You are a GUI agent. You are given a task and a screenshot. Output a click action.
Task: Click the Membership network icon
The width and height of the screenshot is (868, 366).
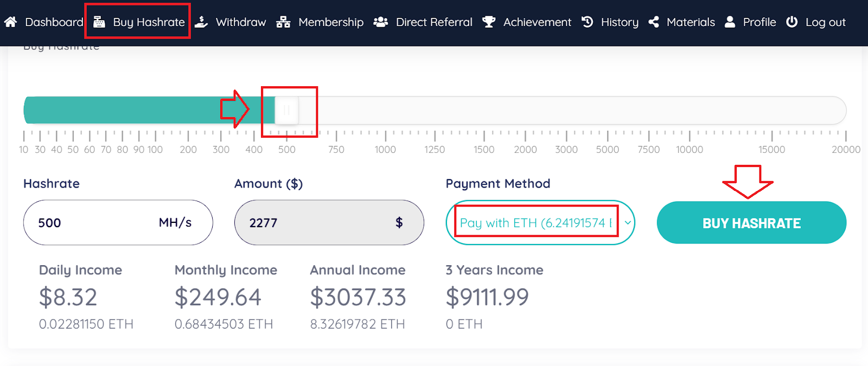coord(283,22)
